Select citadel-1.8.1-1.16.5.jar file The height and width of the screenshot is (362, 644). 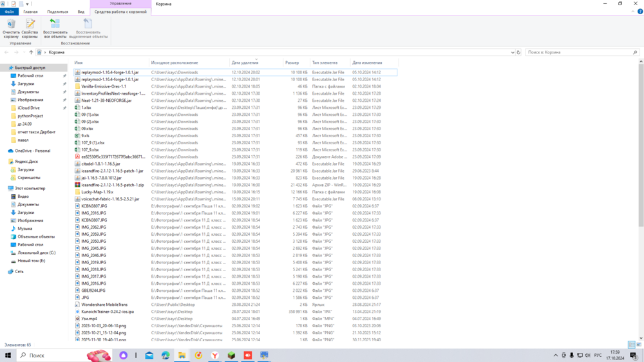100,164
